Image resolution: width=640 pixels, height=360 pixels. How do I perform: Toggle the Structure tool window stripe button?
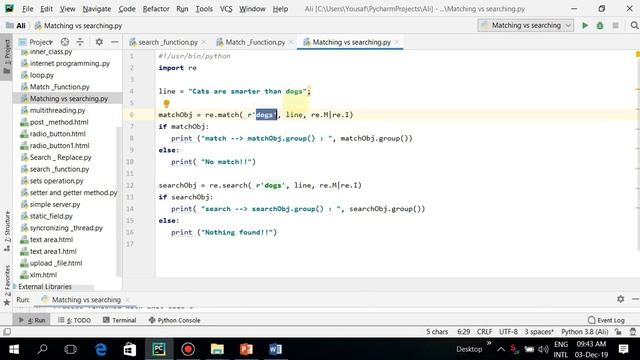[7, 231]
